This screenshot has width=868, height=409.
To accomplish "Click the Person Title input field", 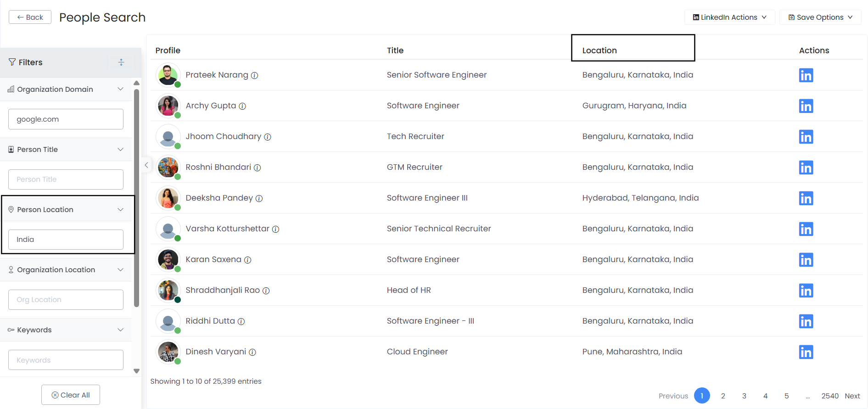I will click(66, 179).
